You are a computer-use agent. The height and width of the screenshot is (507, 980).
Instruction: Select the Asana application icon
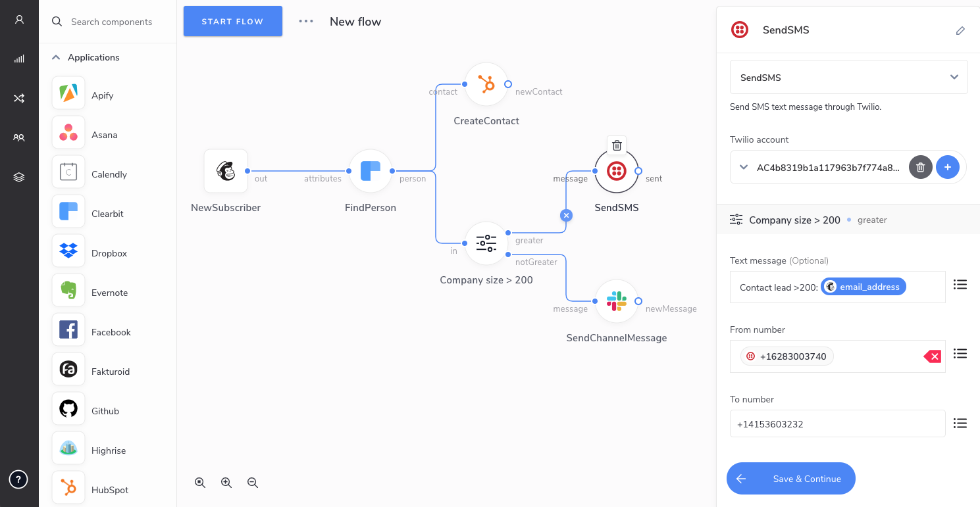pos(68,133)
